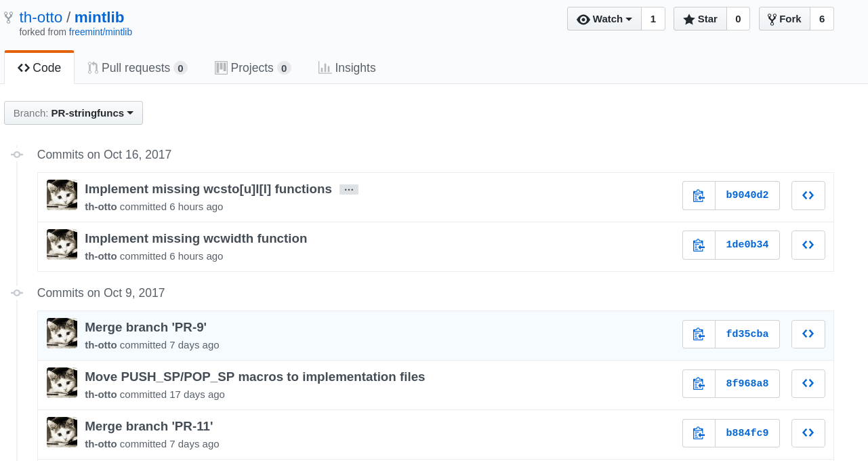Click th-otto author under PR-11 merge

(x=101, y=444)
